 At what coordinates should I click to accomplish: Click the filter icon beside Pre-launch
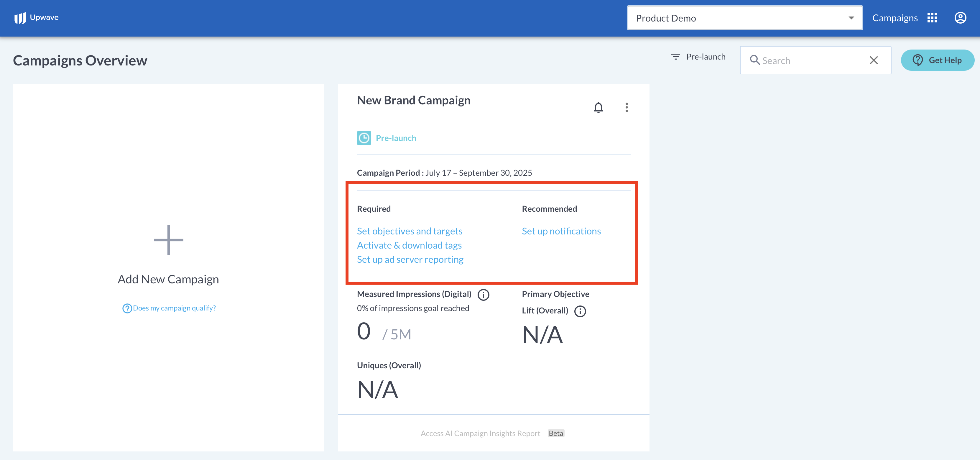[675, 57]
